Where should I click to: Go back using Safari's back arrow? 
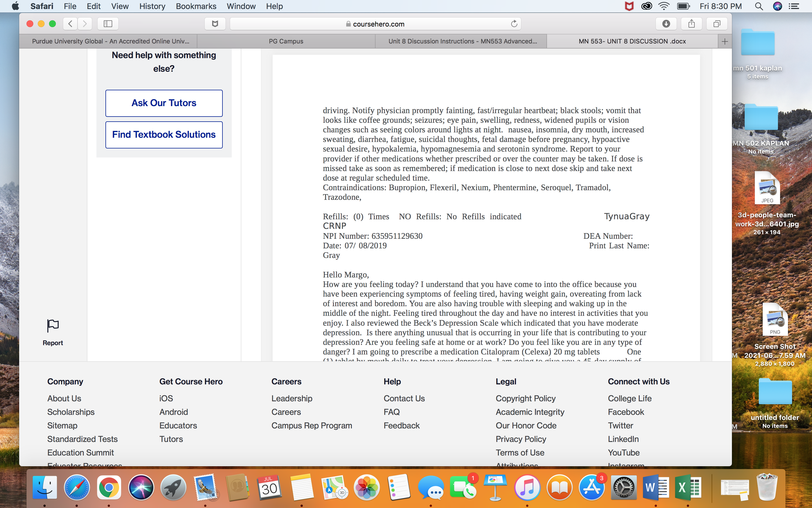[x=70, y=24]
